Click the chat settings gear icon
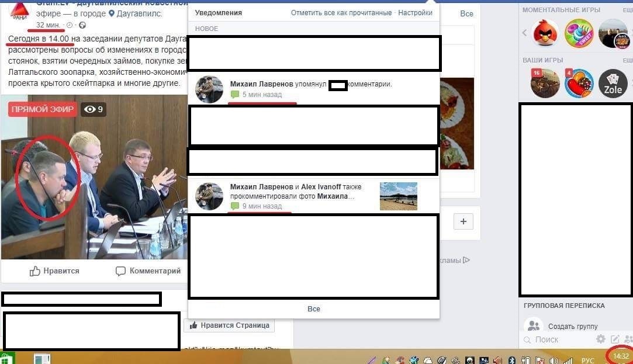 point(600,339)
